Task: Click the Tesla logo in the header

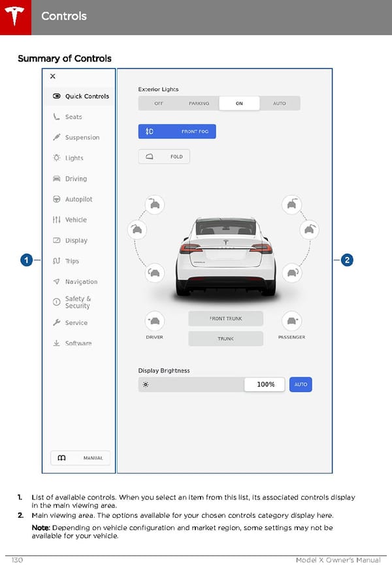Action: click(15, 17)
